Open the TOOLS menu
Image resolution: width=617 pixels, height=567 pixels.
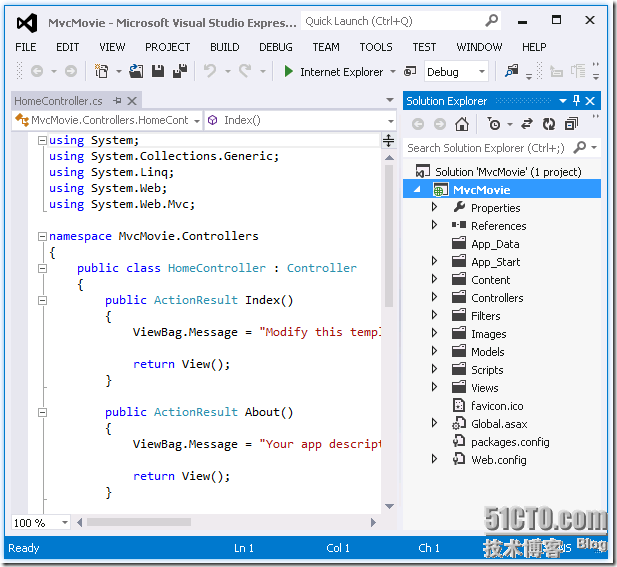pyautogui.click(x=376, y=47)
